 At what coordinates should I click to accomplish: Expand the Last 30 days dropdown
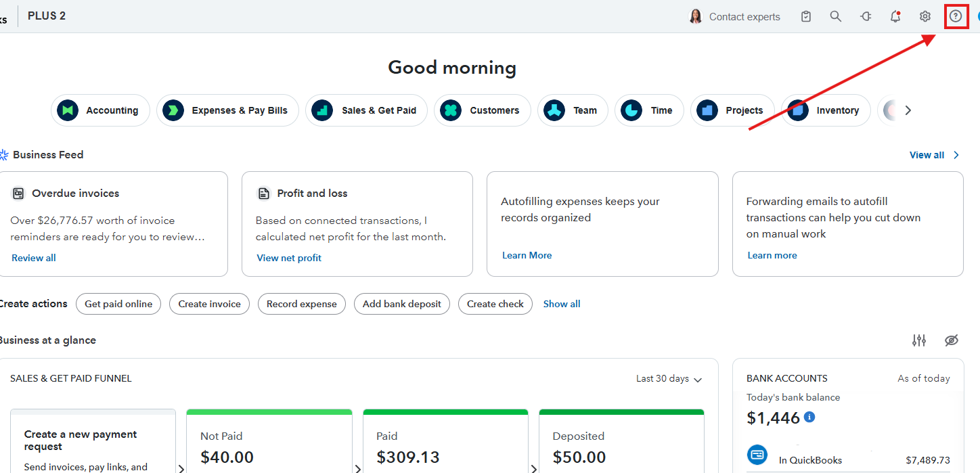669,379
